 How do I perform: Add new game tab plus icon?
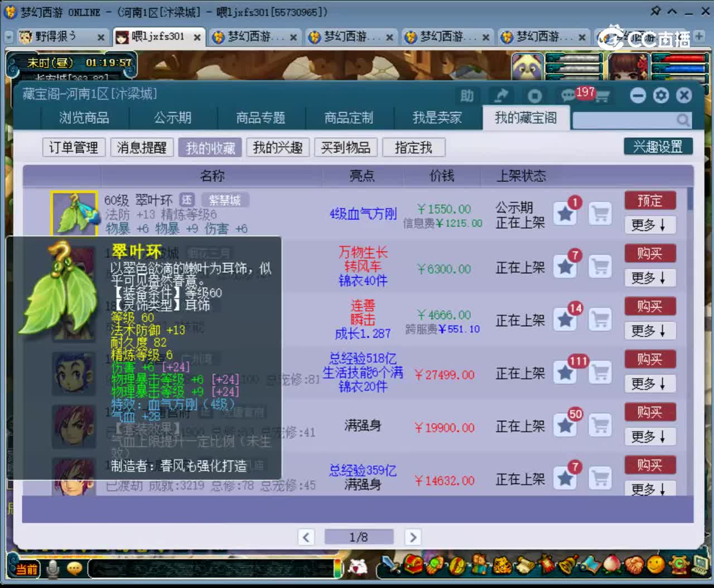[x=699, y=36]
